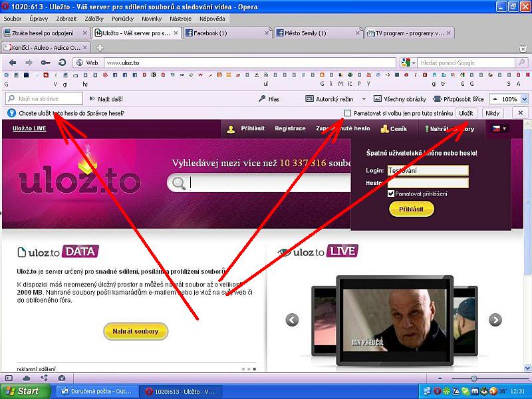Toggle 'Pamatovat si volbu jen pro tuto stránku' checkbox

point(347,113)
